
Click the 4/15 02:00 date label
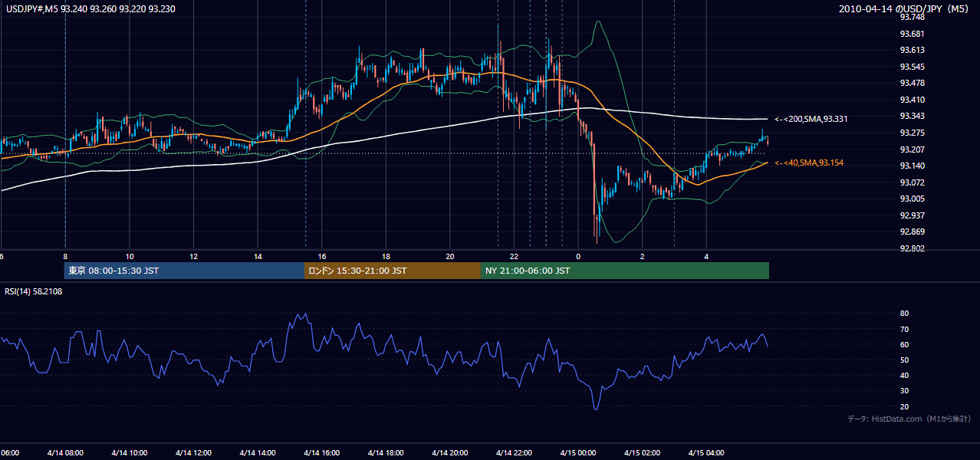(x=642, y=452)
